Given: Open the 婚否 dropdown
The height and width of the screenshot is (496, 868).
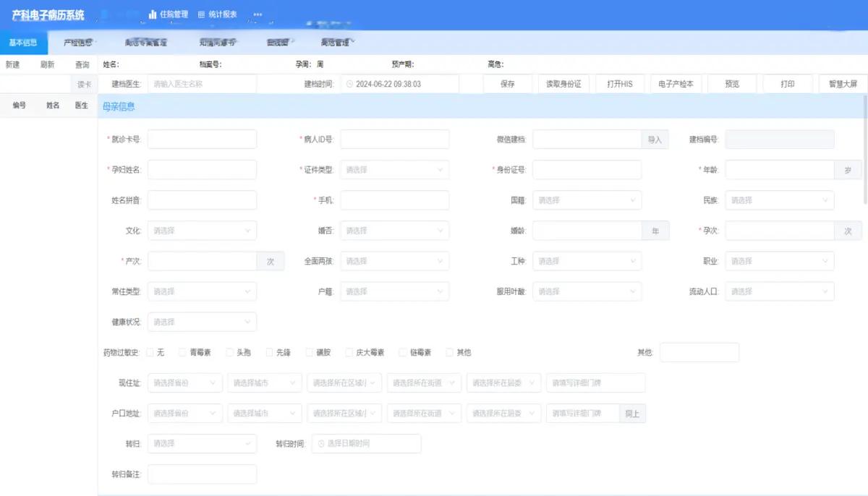Looking at the screenshot, I should (x=395, y=231).
